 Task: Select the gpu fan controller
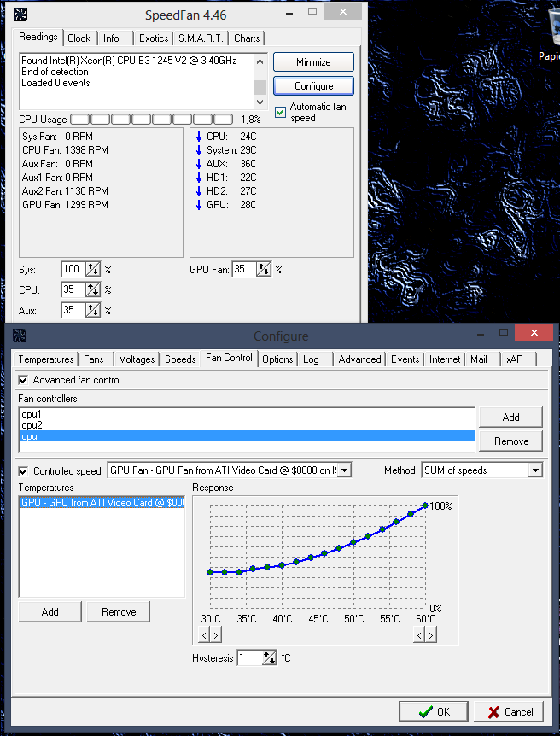(247, 436)
